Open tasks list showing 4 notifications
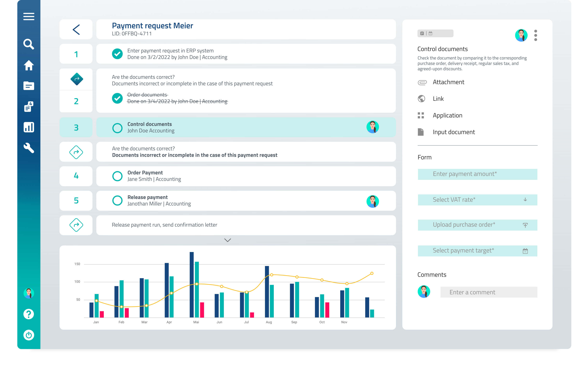Screen dimensions: 588x367 point(29,107)
